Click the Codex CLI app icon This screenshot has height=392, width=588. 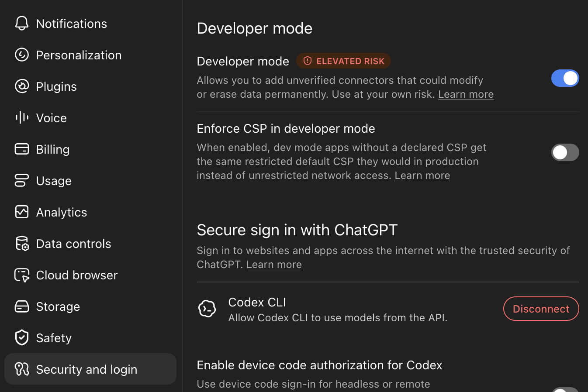click(207, 309)
